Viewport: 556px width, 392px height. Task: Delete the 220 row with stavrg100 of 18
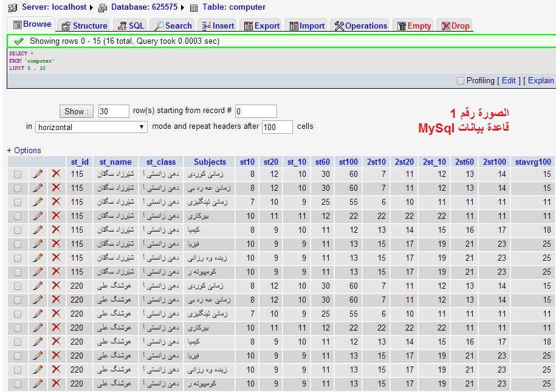pyautogui.click(x=56, y=342)
